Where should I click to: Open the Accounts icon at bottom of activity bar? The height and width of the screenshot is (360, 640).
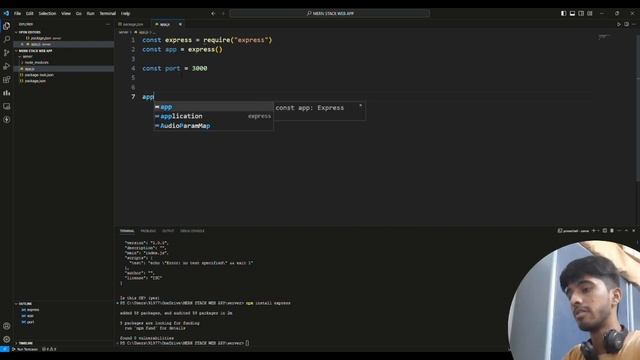(x=7, y=326)
